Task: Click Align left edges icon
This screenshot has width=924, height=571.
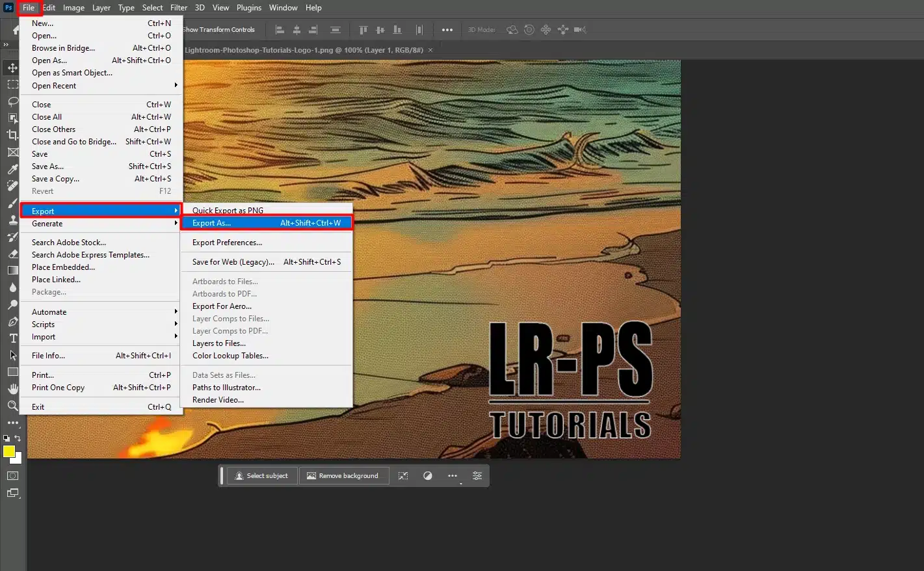Action: click(280, 30)
